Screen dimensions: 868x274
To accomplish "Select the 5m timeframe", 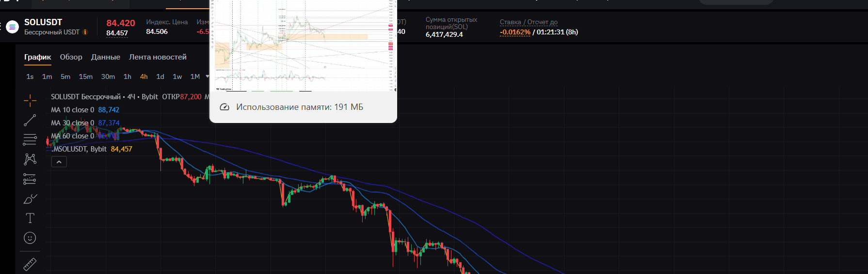I will (x=65, y=76).
